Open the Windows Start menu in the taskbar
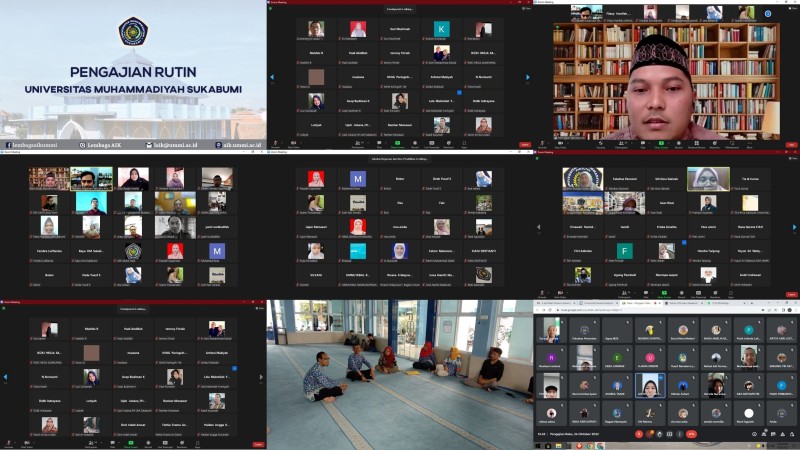The image size is (800, 450). [537, 445]
